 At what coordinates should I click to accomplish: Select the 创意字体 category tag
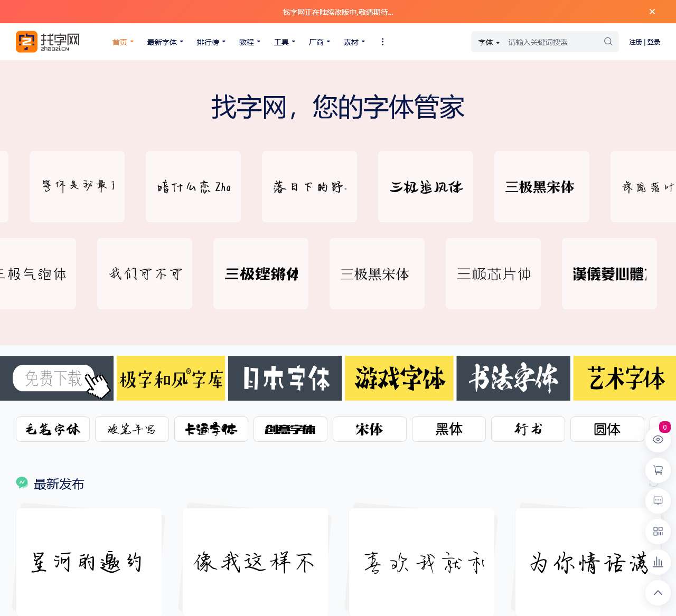pyautogui.click(x=290, y=429)
